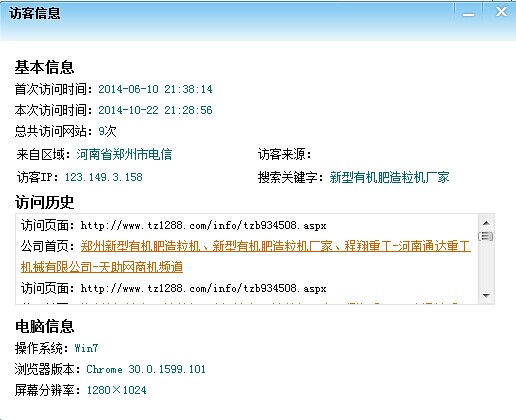Click first visit time 2014-06-10 21:38:14
This screenshot has width=516, height=420.
point(155,89)
